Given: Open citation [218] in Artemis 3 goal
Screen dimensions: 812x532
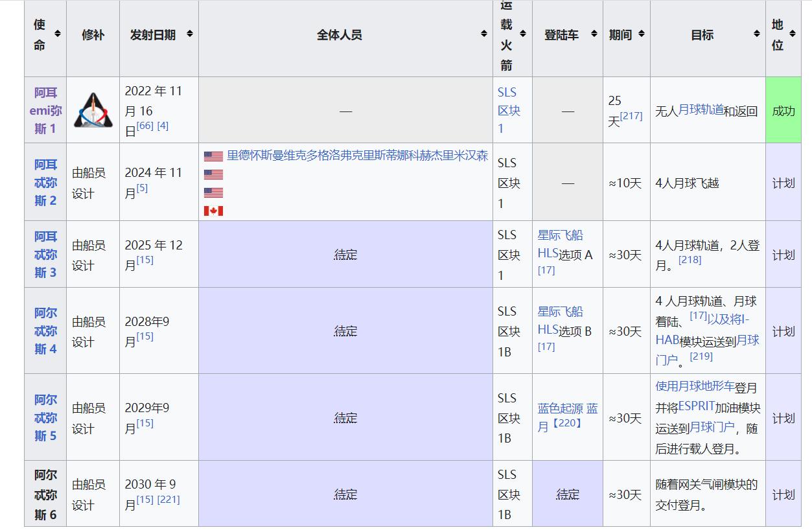Looking at the screenshot, I should 690,260.
